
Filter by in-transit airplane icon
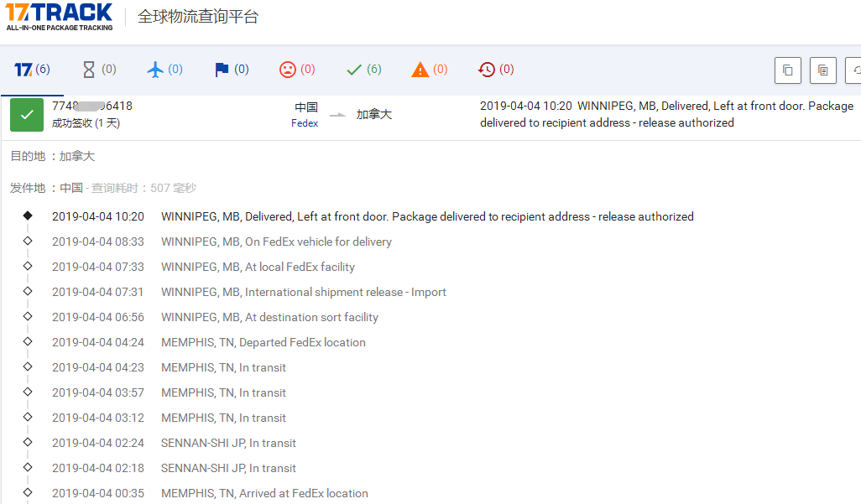point(164,70)
